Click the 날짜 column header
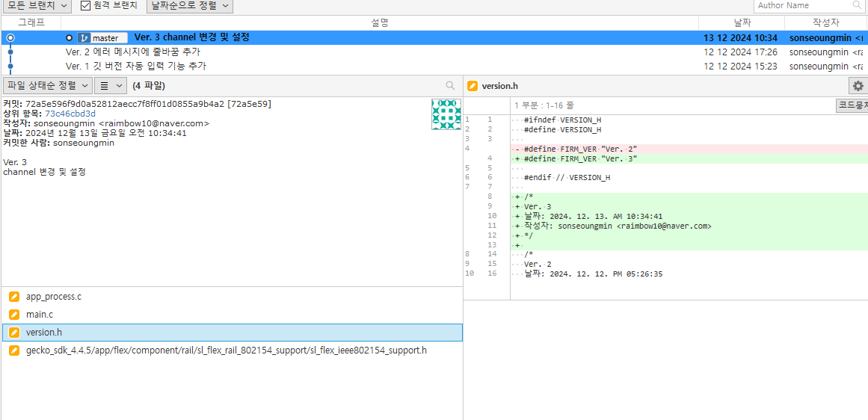The height and width of the screenshot is (420, 868). click(741, 22)
